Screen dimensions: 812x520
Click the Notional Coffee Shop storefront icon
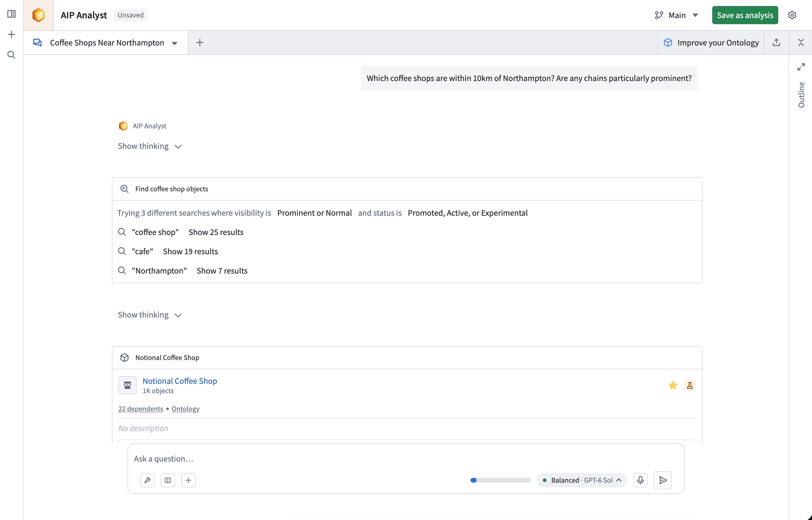tap(127, 385)
